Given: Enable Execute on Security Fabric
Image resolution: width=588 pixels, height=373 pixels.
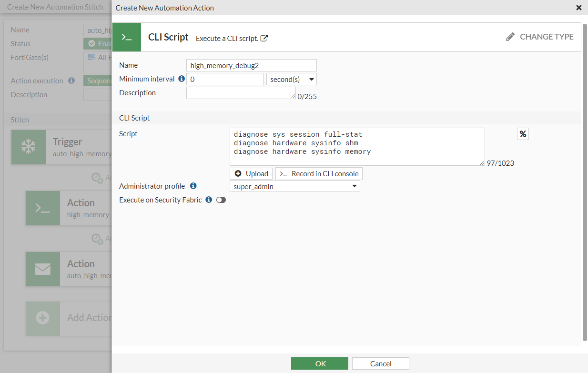Looking at the screenshot, I should (x=221, y=200).
